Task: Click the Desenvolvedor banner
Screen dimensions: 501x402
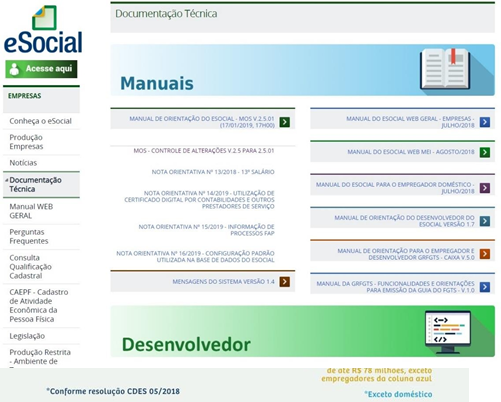Action: click(302, 331)
